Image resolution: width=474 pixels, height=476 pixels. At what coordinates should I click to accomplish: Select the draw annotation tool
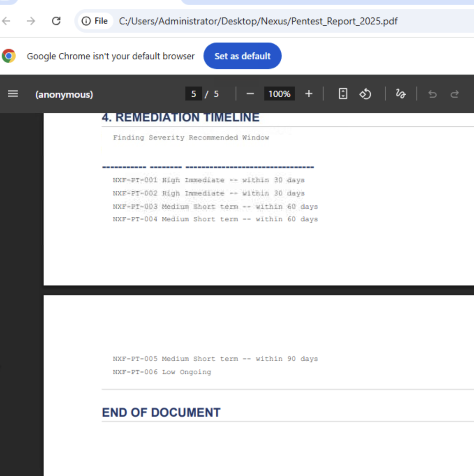click(x=401, y=94)
